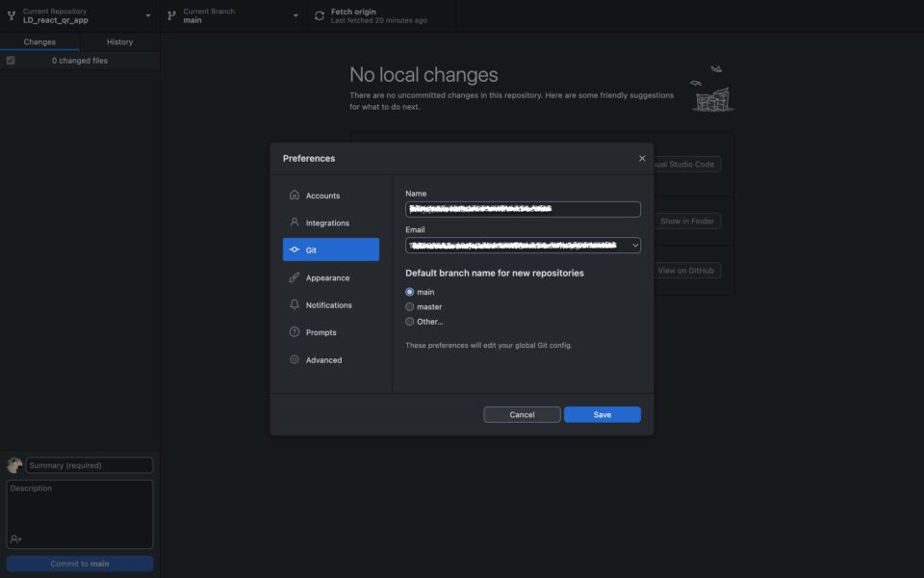Switch to the Changes tab
This screenshot has height=578, width=924.
coord(39,41)
